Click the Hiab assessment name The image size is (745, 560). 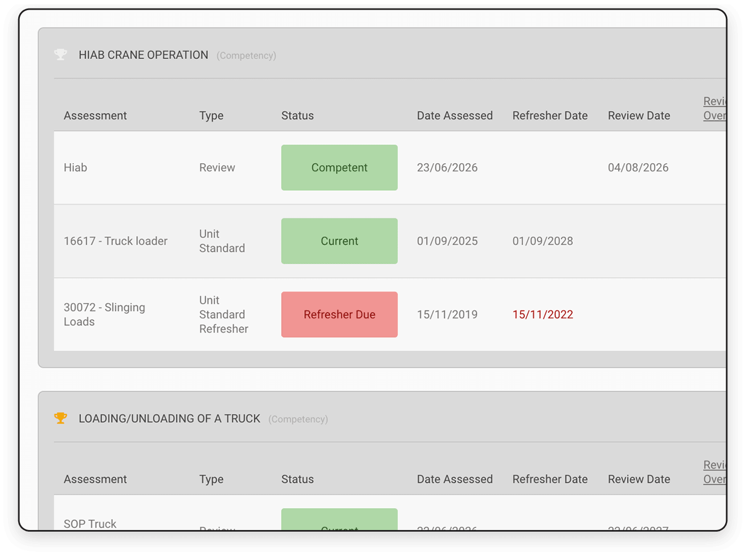(76, 168)
